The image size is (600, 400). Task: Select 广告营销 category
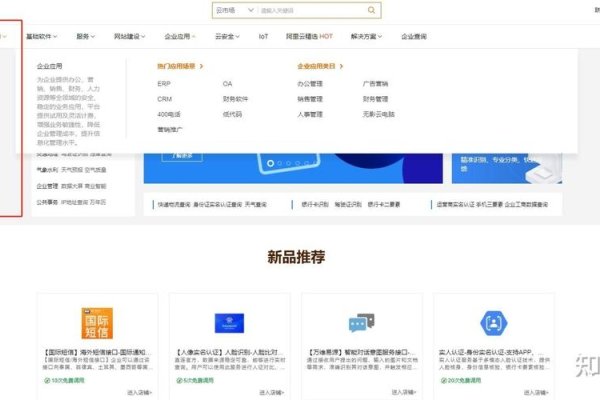tap(375, 83)
